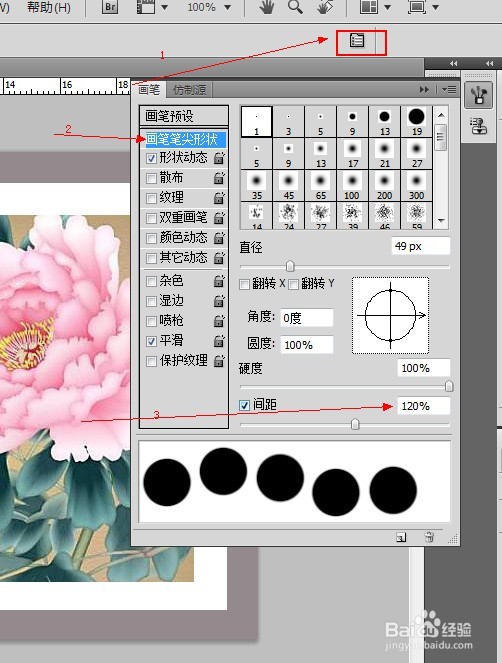The image size is (502, 663).
Task: Click the 角度 0度 field
Action: pos(307,318)
